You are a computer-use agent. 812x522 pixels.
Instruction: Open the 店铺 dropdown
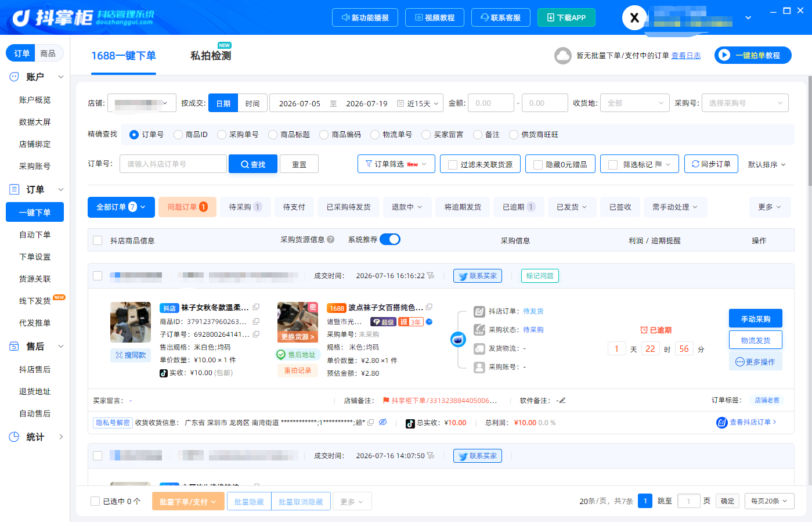click(x=142, y=103)
